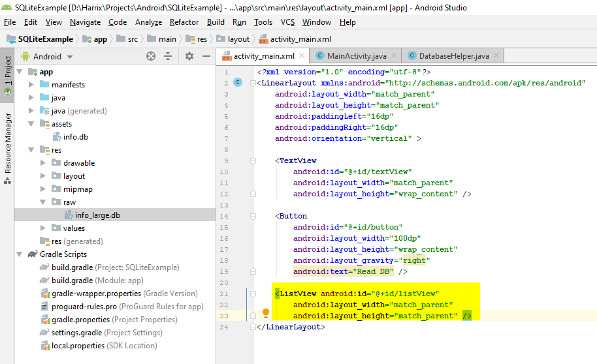Click the collapse all icon in project panel
The height and width of the screenshot is (364, 597).
coord(168,57)
